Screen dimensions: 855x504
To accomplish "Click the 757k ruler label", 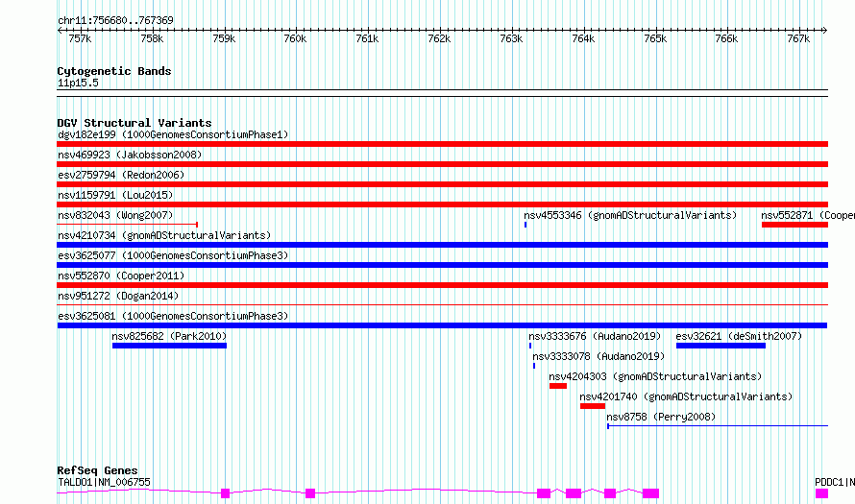I will 80,39.
